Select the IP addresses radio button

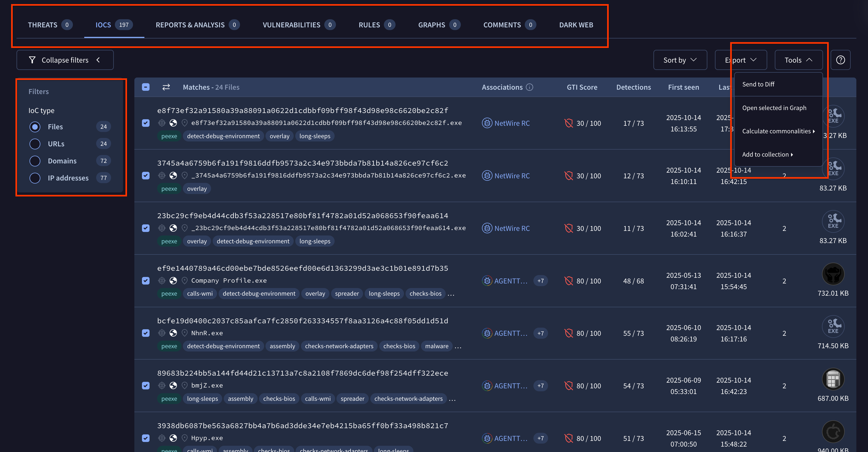[x=35, y=178]
